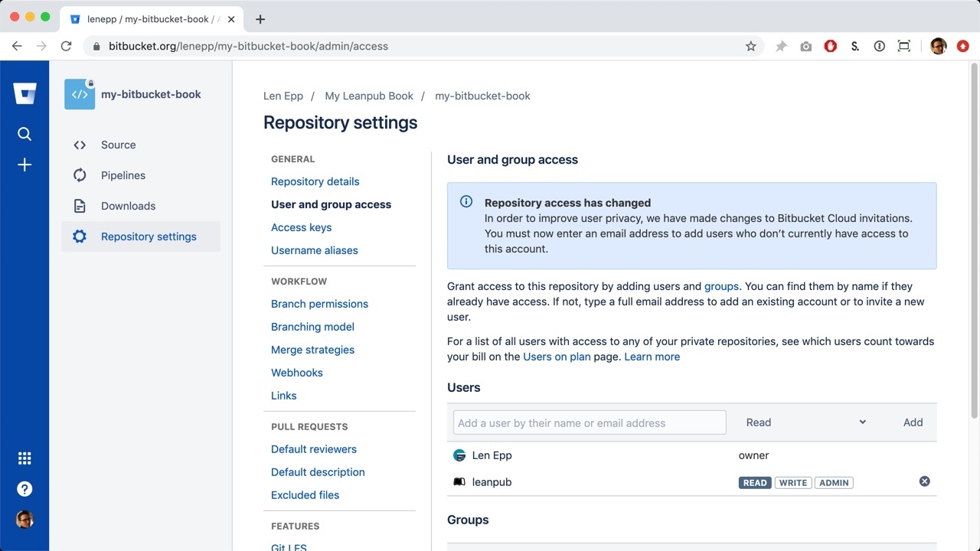The height and width of the screenshot is (551, 980).
Task: Remove leanpub user with the X icon
Action: (x=924, y=481)
